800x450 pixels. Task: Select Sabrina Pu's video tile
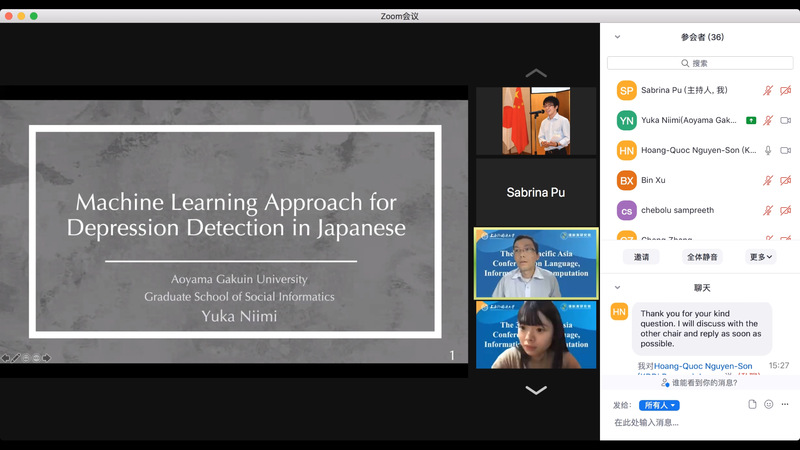[x=535, y=191]
